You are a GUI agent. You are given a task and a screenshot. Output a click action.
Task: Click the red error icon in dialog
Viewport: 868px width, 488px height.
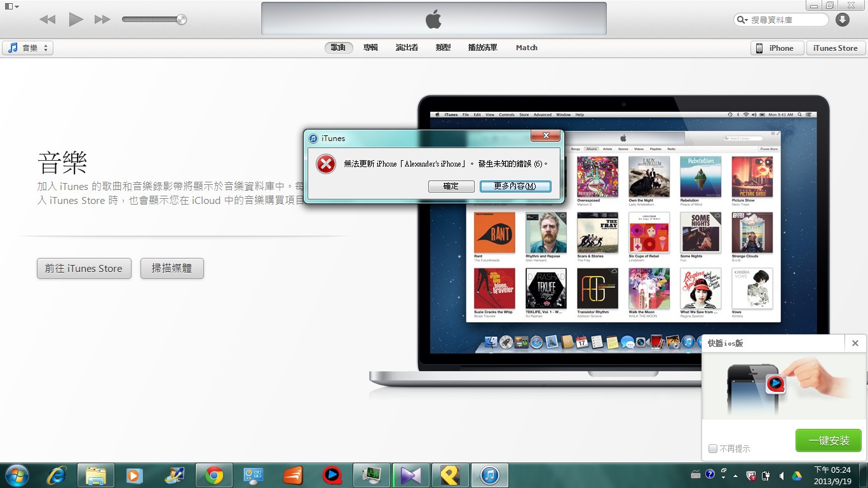point(326,164)
